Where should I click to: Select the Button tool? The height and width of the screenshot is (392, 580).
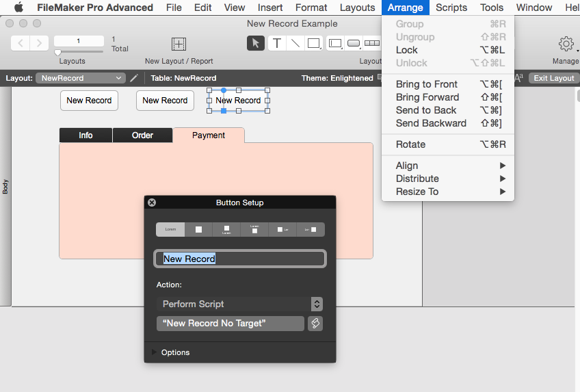354,43
